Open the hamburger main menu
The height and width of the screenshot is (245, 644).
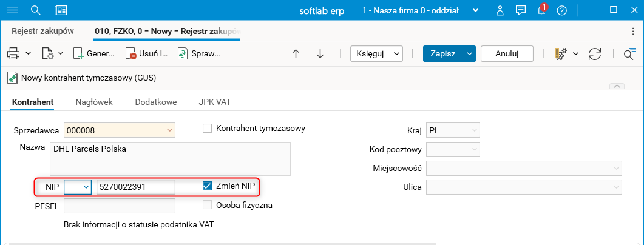click(x=12, y=10)
